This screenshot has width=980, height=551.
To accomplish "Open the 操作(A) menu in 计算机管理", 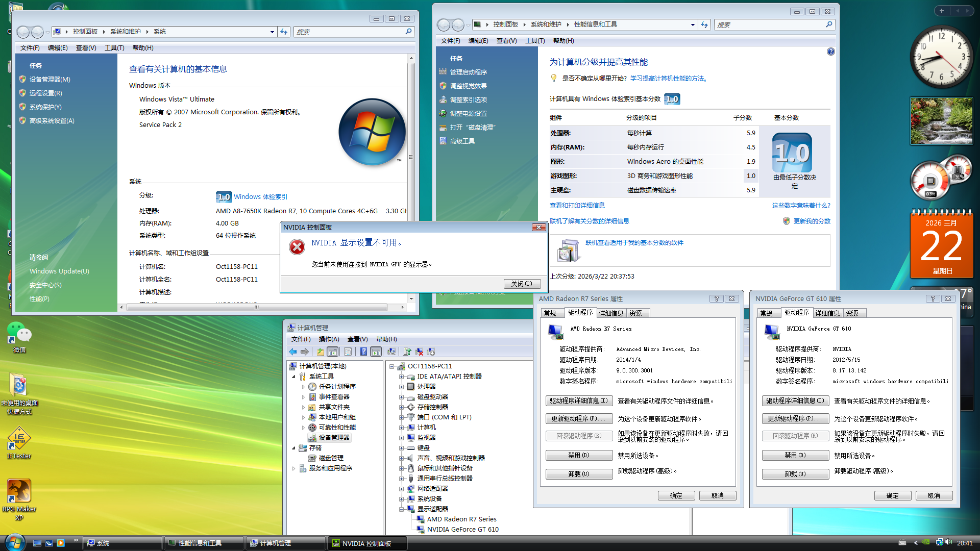I will click(329, 339).
